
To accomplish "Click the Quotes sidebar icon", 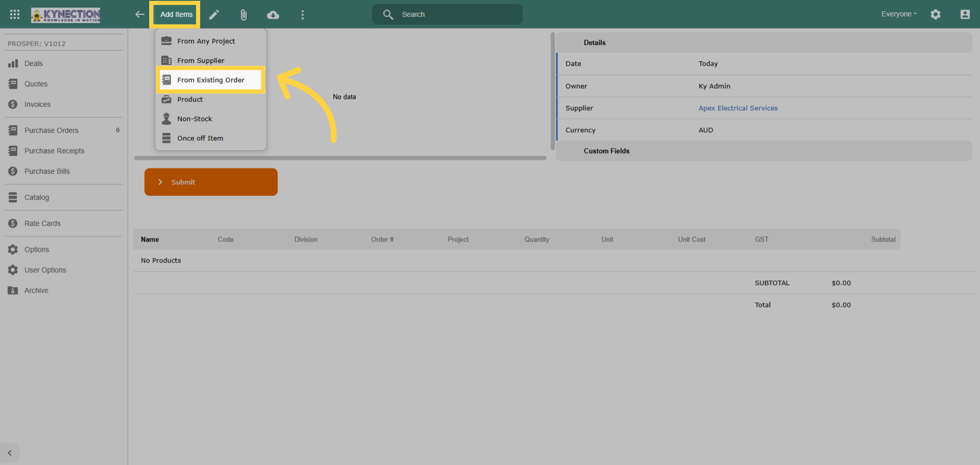I will [13, 84].
